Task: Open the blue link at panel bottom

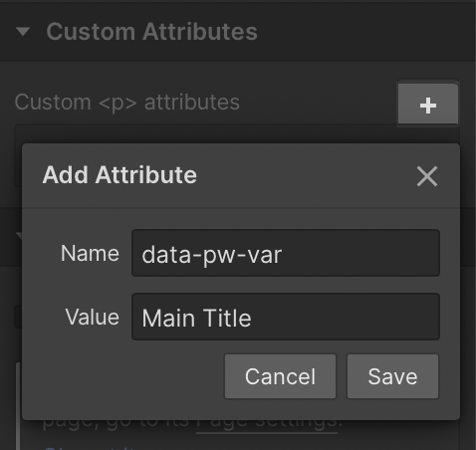Action: (90, 448)
